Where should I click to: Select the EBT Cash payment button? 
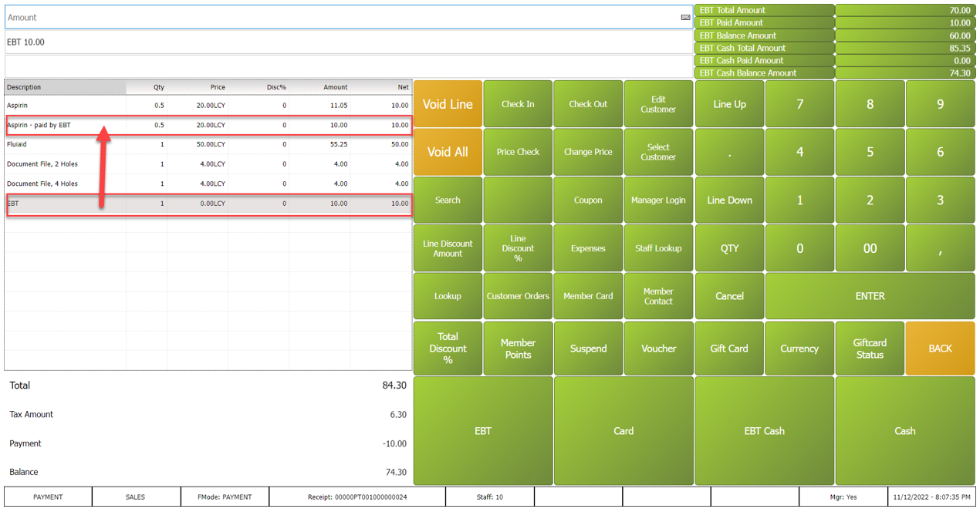point(764,431)
